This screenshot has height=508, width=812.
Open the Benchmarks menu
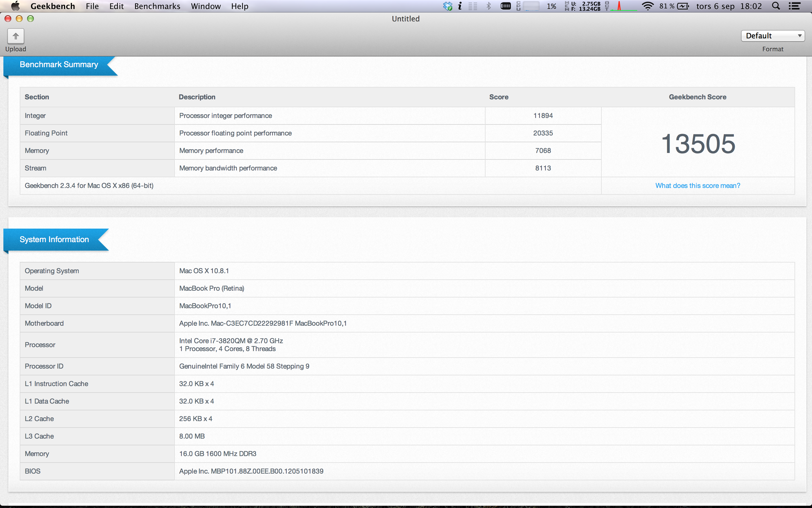157,6
